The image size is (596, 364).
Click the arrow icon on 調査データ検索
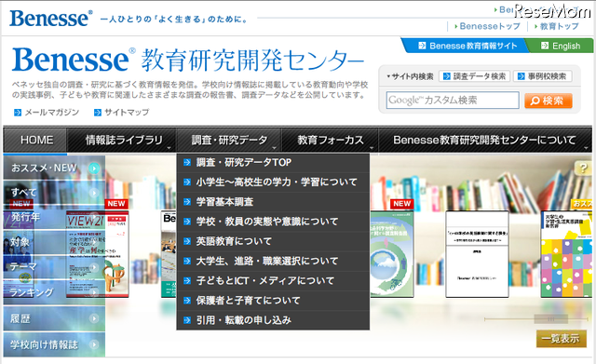point(447,76)
